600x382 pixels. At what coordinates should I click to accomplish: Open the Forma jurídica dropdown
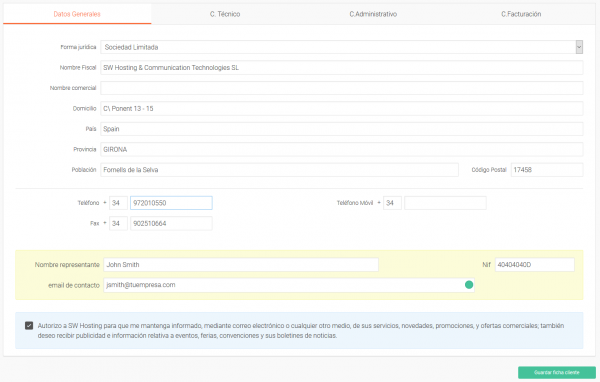tap(342, 47)
